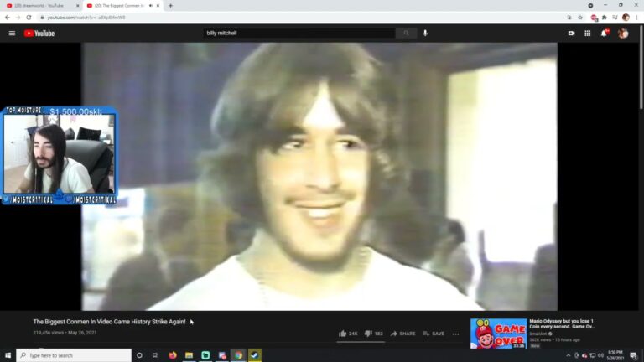Open the Chrome media control icon
Screen dimensions: 644x362
(615, 18)
